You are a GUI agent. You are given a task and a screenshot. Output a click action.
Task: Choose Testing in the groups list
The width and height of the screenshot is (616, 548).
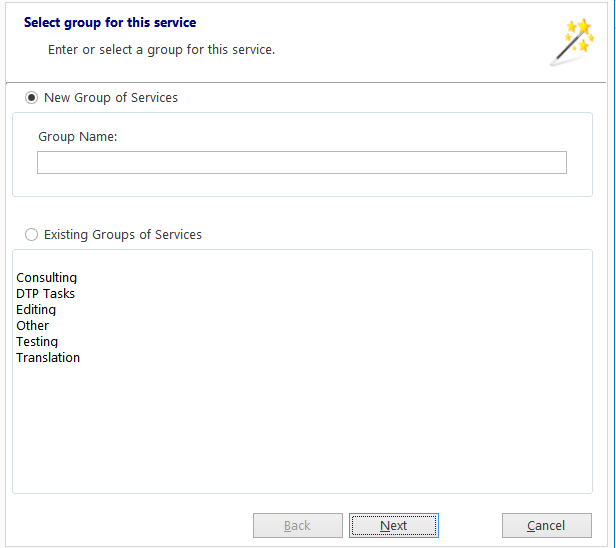tap(37, 342)
